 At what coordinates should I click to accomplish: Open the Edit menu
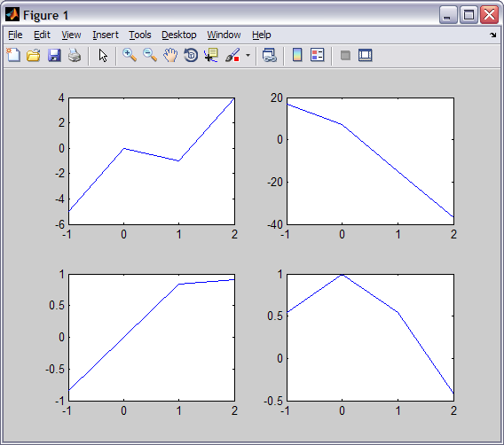42,35
